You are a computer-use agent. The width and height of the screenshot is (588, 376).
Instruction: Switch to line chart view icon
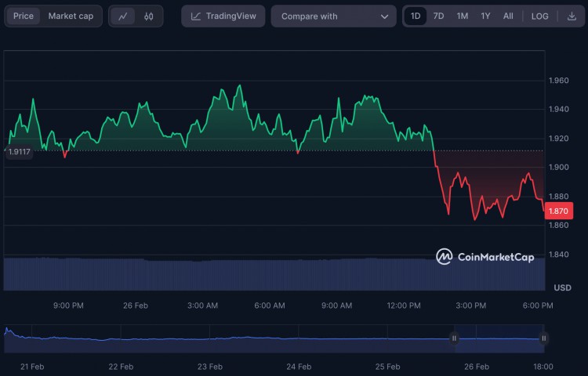[x=122, y=16]
